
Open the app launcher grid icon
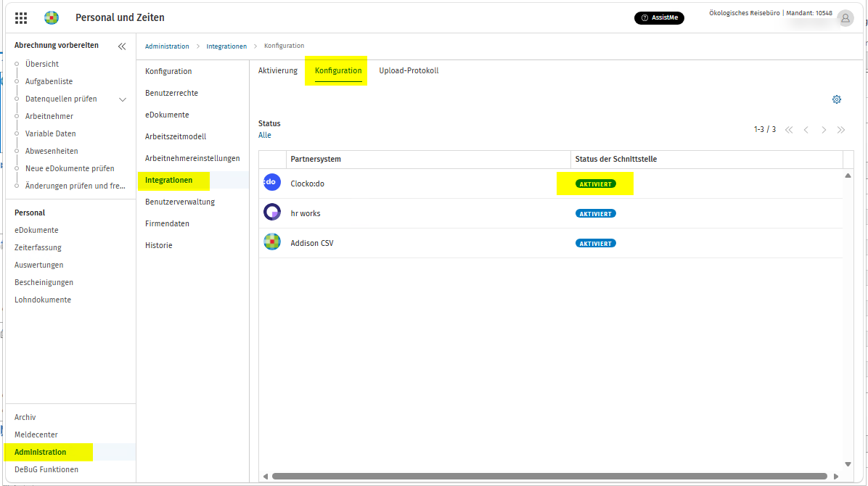21,18
